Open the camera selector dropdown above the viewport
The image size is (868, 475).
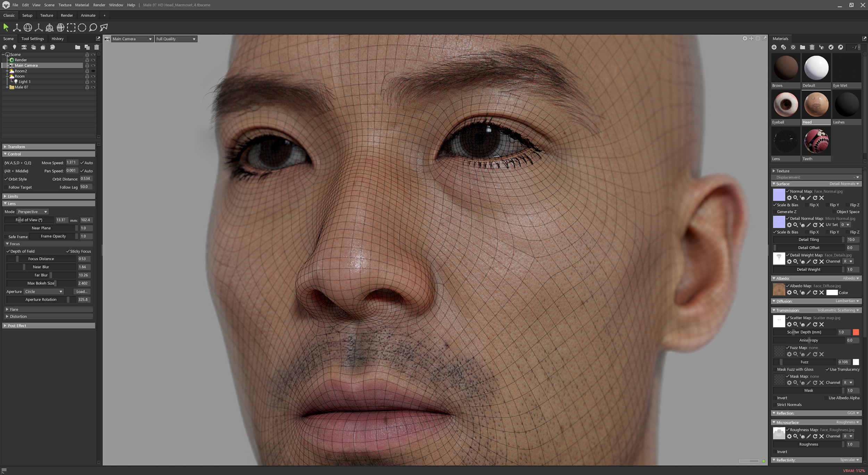click(132, 39)
